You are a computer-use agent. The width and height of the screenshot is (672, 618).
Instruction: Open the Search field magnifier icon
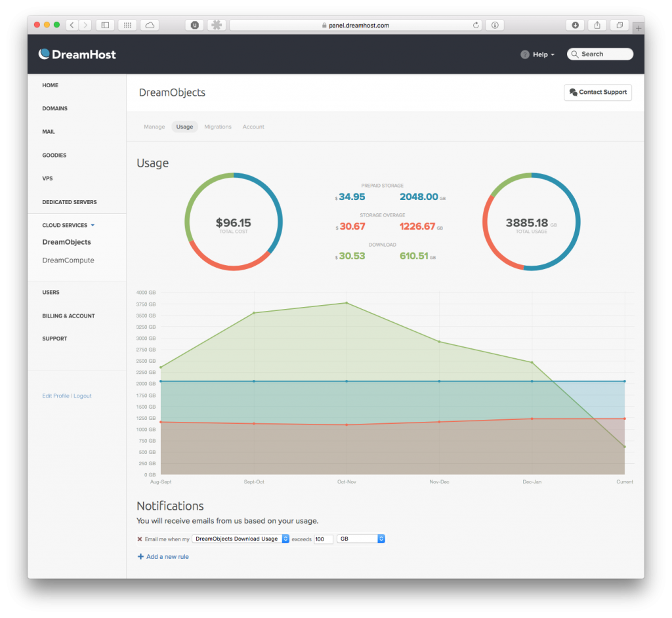575,54
